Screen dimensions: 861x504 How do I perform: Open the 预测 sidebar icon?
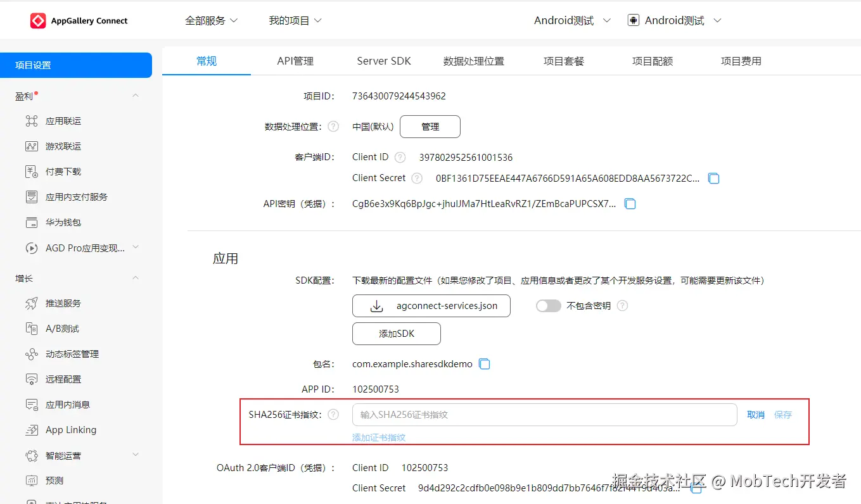point(32,481)
